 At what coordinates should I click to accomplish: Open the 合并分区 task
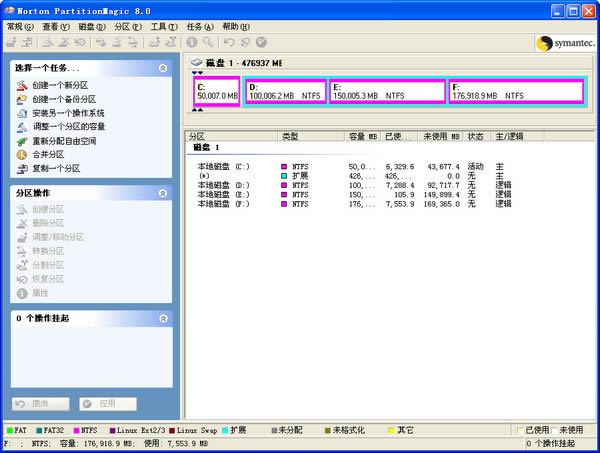[x=40, y=155]
